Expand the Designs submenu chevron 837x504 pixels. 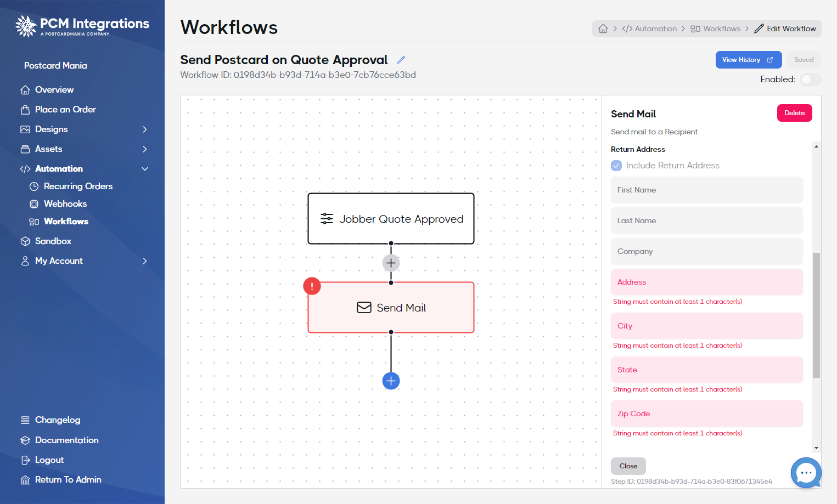145,129
